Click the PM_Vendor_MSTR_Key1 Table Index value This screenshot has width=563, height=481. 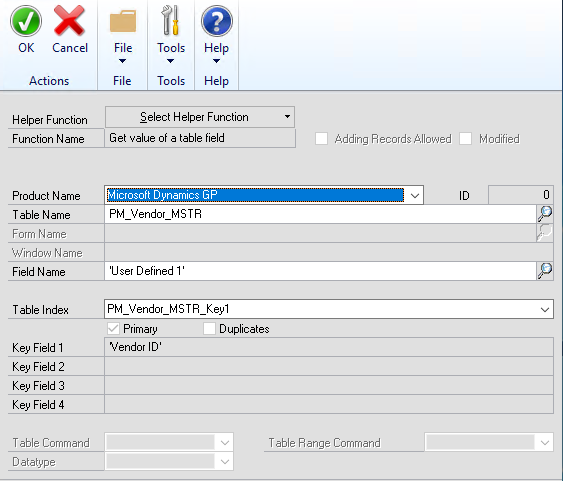[168, 309]
